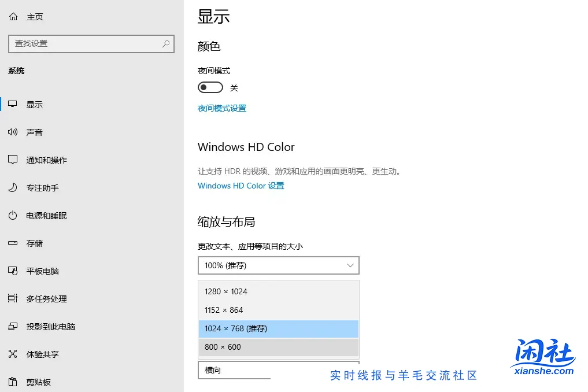Open the 100% (推荐) scaling dropdown
This screenshot has height=392, width=588.
(x=278, y=265)
